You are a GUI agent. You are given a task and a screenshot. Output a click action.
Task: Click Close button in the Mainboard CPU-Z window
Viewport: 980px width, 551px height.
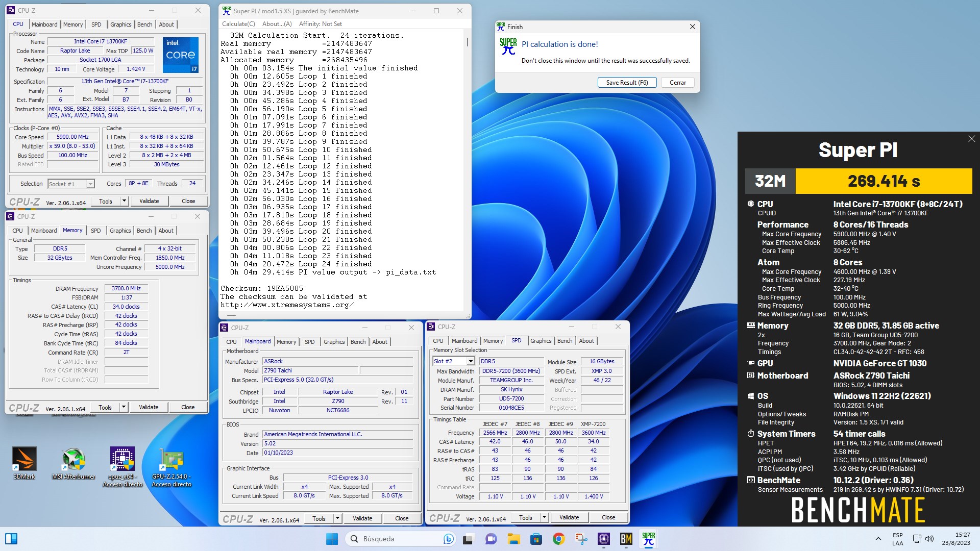pyautogui.click(x=402, y=518)
